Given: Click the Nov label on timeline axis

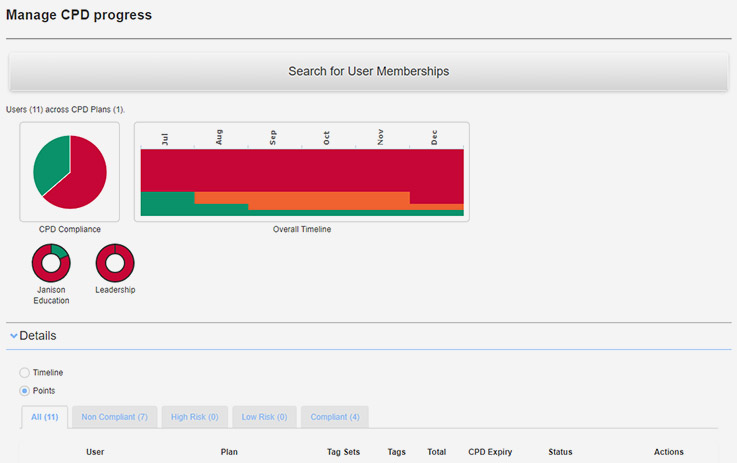Looking at the screenshot, I should pyautogui.click(x=380, y=137).
